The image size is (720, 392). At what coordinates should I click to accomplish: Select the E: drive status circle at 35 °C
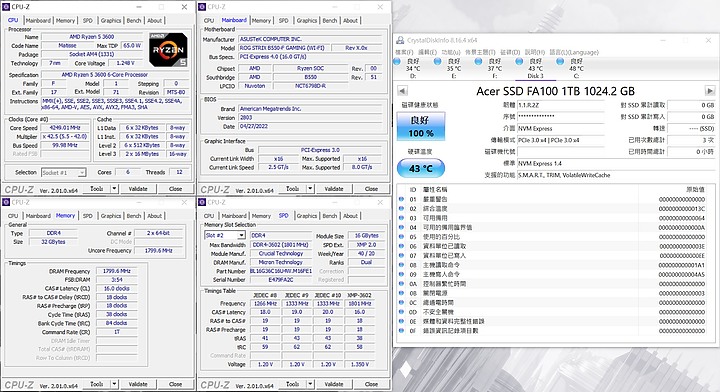tap(438, 62)
